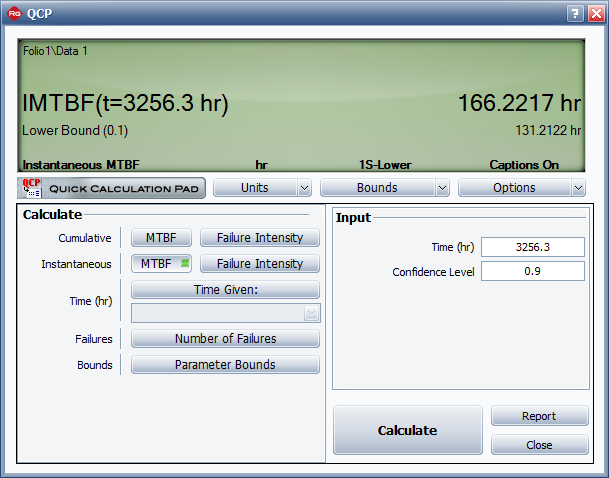Open the Bounds menu button
This screenshot has width=609, height=478.
click(377, 188)
